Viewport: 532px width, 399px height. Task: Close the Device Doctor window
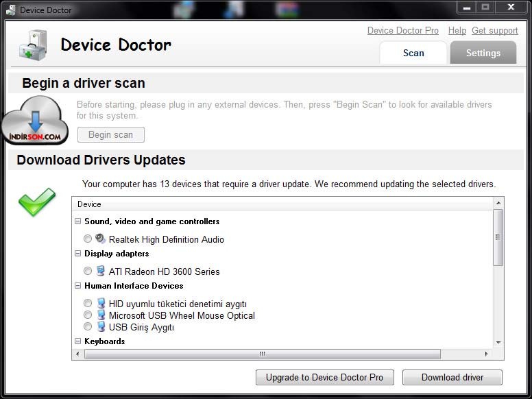coord(511,8)
